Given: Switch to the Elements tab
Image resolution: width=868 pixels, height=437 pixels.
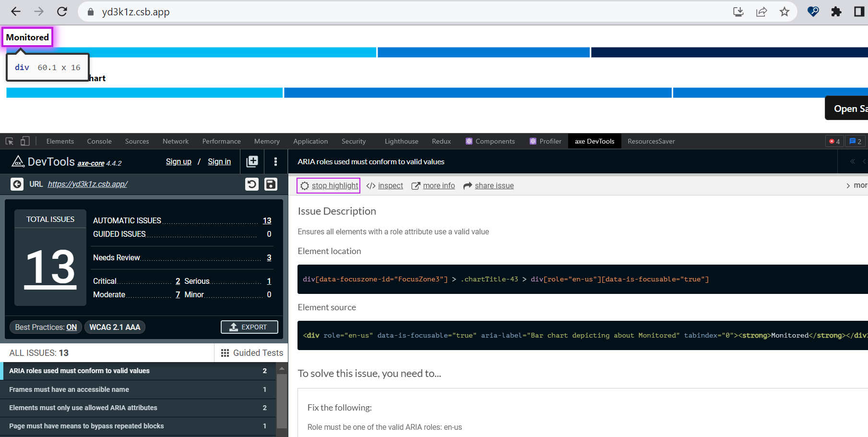Looking at the screenshot, I should click(60, 141).
